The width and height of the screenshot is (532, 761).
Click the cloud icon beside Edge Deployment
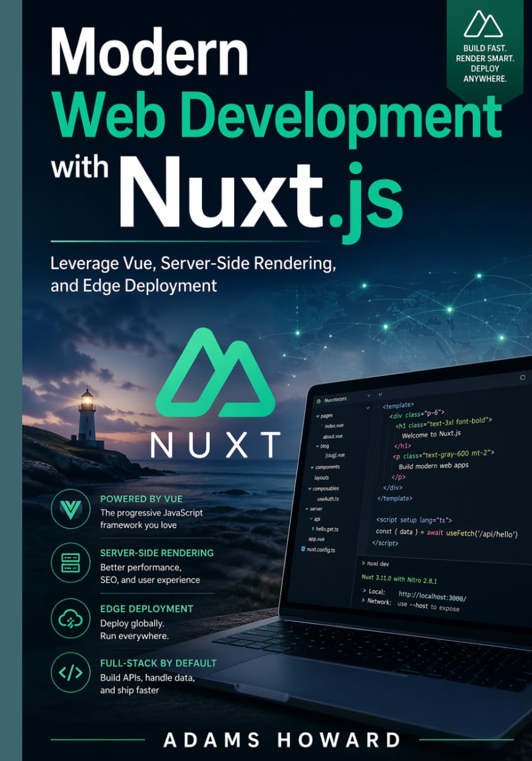click(71, 619)
